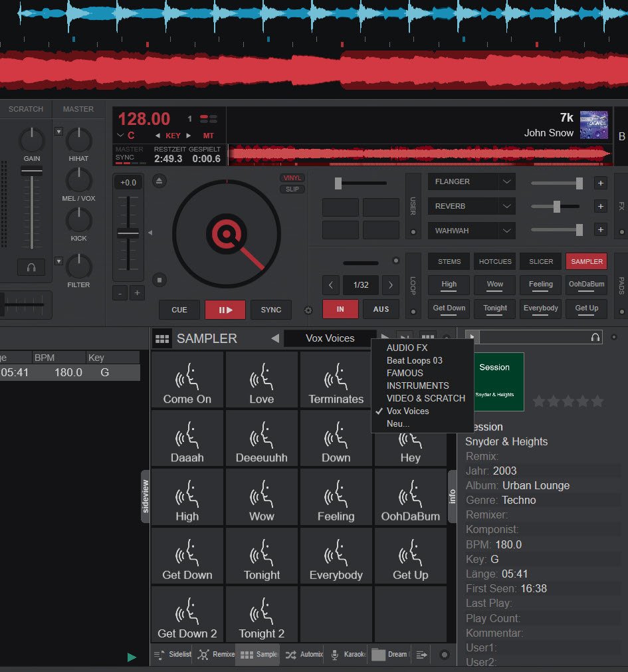Select INSTRUMENTS from the sampler bank menu

coord(417,386)
